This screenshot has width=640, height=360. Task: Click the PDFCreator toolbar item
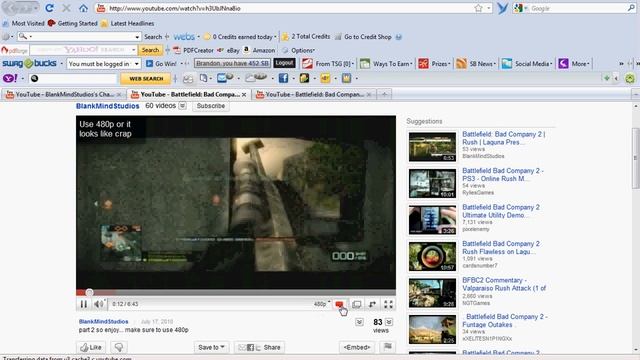[193, 50]
